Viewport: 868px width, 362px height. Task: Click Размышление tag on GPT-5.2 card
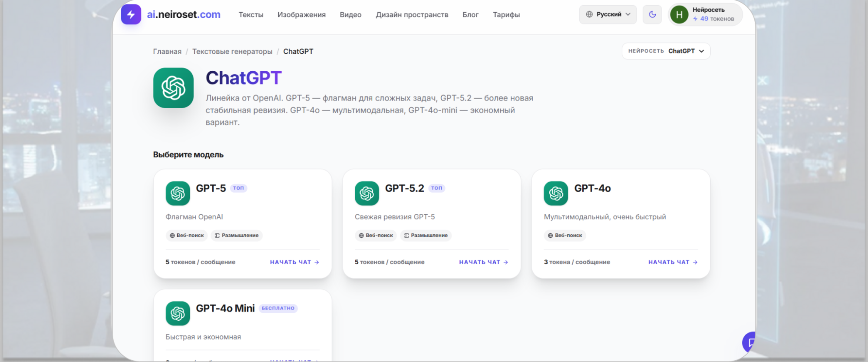coord(426,236)
